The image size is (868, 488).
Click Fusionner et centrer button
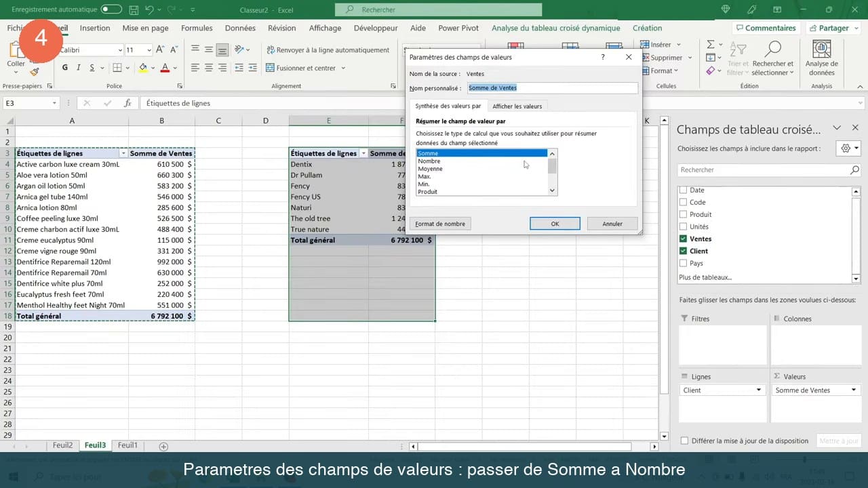(x=301, y=68)
